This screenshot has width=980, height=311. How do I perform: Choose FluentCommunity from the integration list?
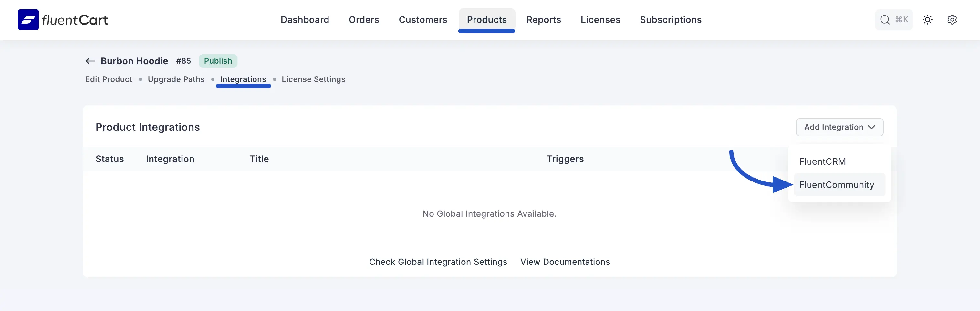pyautogui.click(x=836, y=185)
